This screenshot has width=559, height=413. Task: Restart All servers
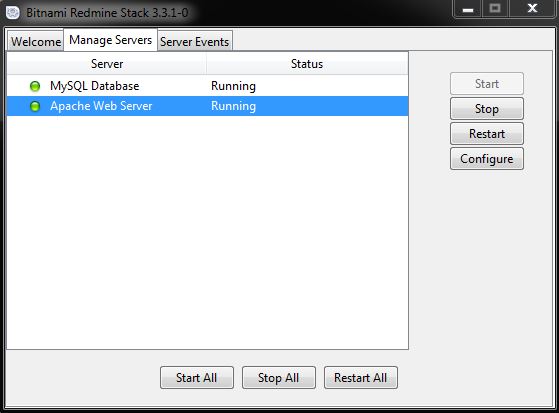click(x=361, y=378)
